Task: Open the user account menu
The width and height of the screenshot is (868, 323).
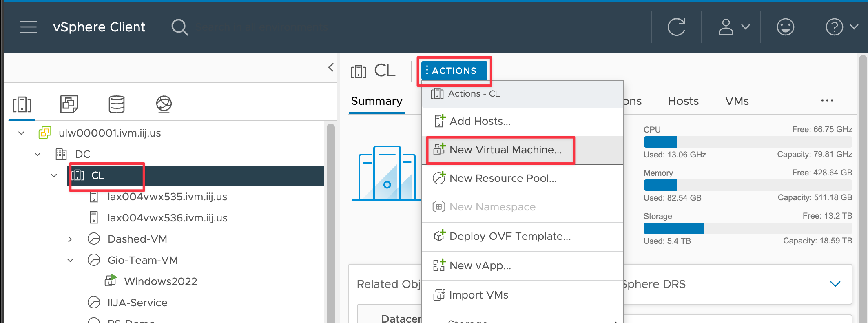Action: click(734, 27)
